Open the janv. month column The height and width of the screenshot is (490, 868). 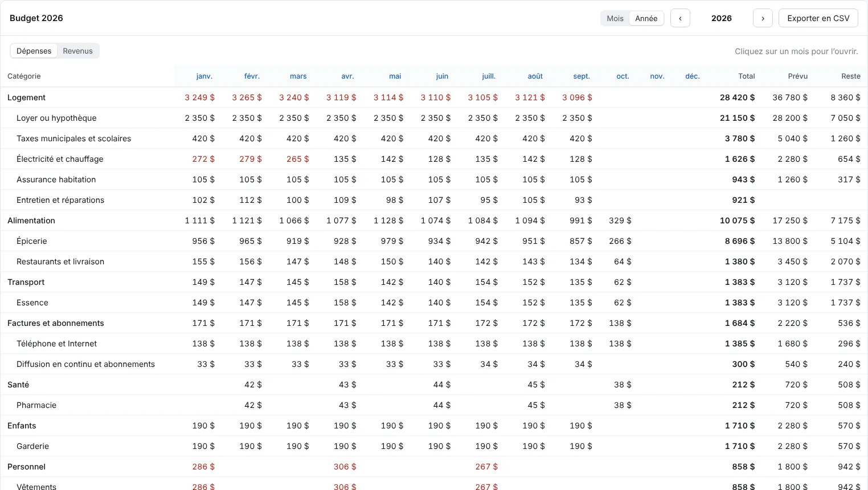[204, 76]
